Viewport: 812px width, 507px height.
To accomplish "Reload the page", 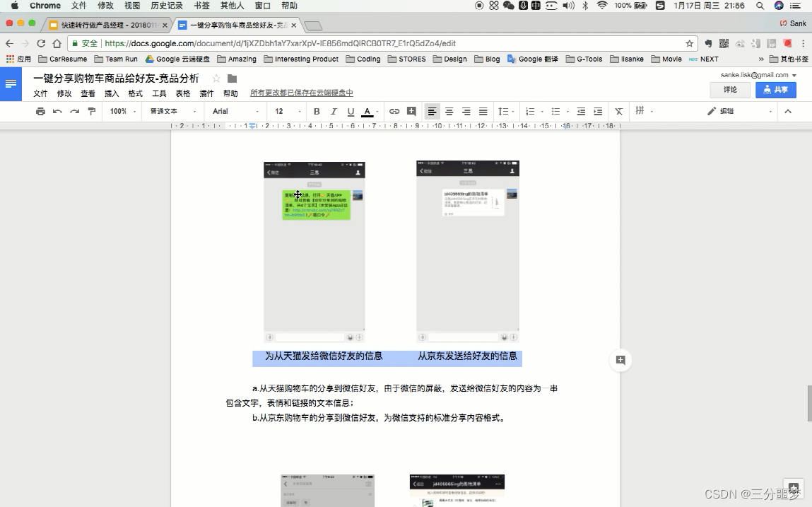I will click(41, 43).
